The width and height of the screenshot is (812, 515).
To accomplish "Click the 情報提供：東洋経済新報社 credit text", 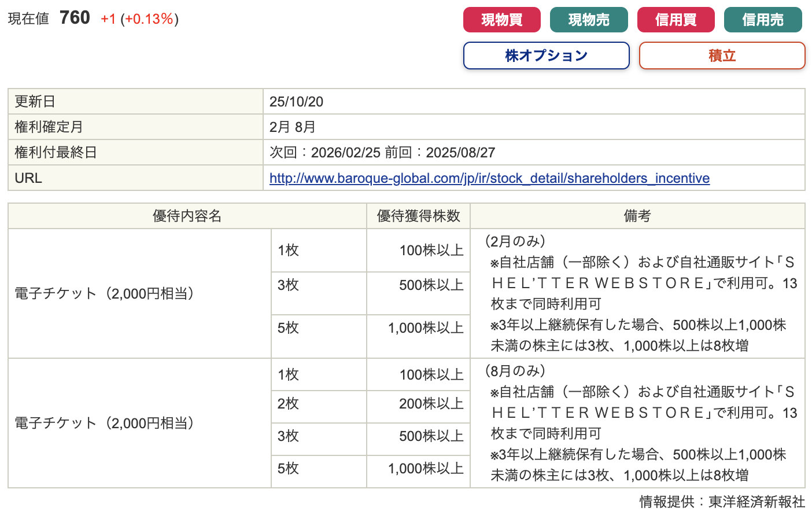I will [722, 501].
